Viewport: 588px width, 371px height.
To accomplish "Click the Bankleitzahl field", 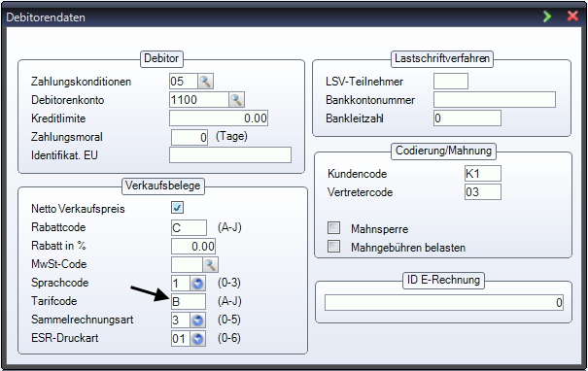I will pos(467,118).
